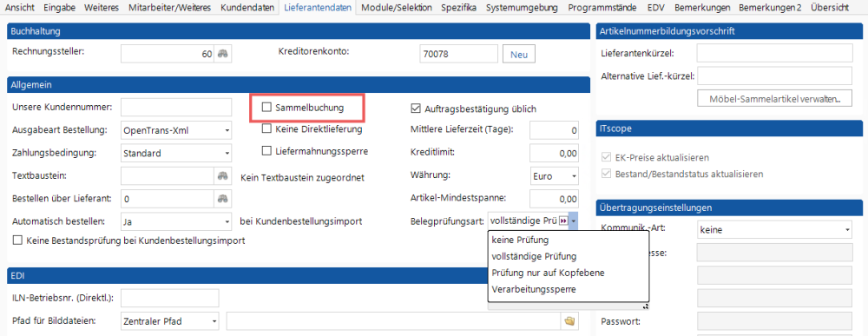
Task: Tick Keine Direktlieferung checkbox
Action: [266, 129]
